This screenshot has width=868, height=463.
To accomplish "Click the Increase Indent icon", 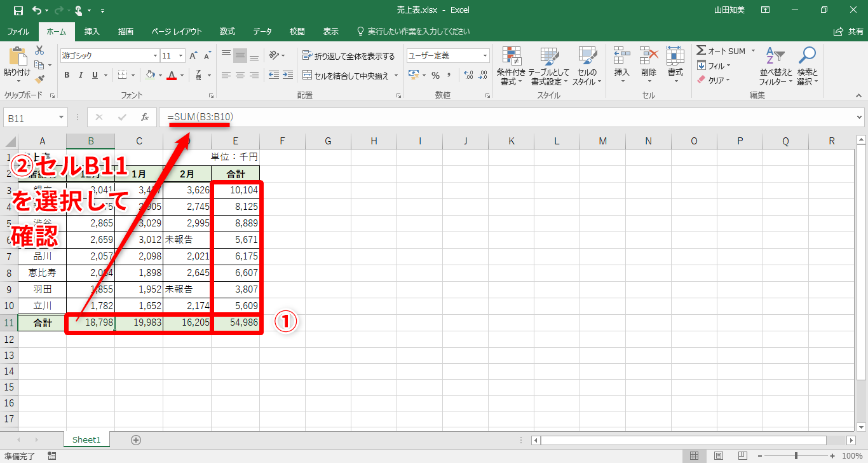I will coord(289,75).
